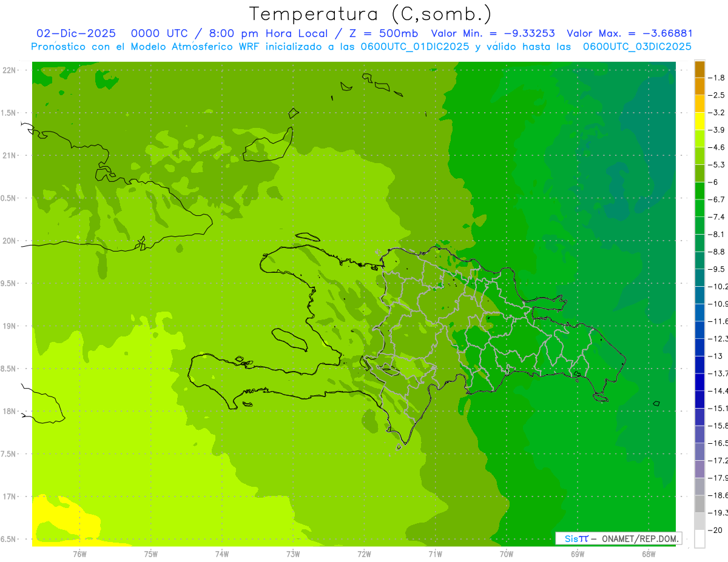Click the "ONAMET/REP.DOM." credit label
The width and height of the screenshot is (728, 562).
(641, 538)
